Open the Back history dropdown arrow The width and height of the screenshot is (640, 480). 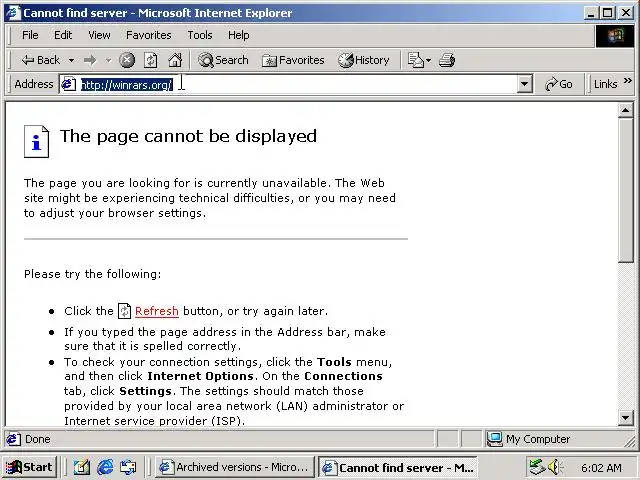click(71, 60)
